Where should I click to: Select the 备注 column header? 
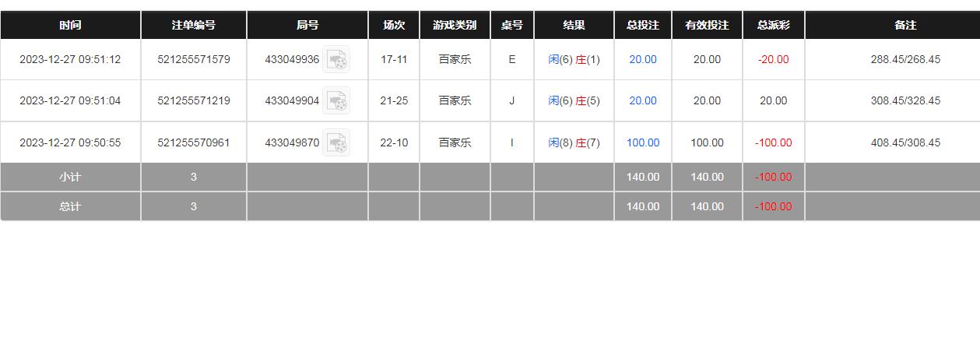click(905, 25)
